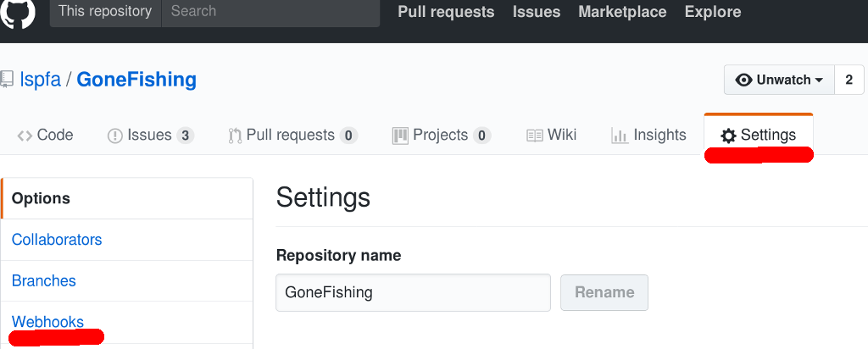Open the This repository search scope selector
This screenshot has height=349, width=868.
tap(105, 12)
